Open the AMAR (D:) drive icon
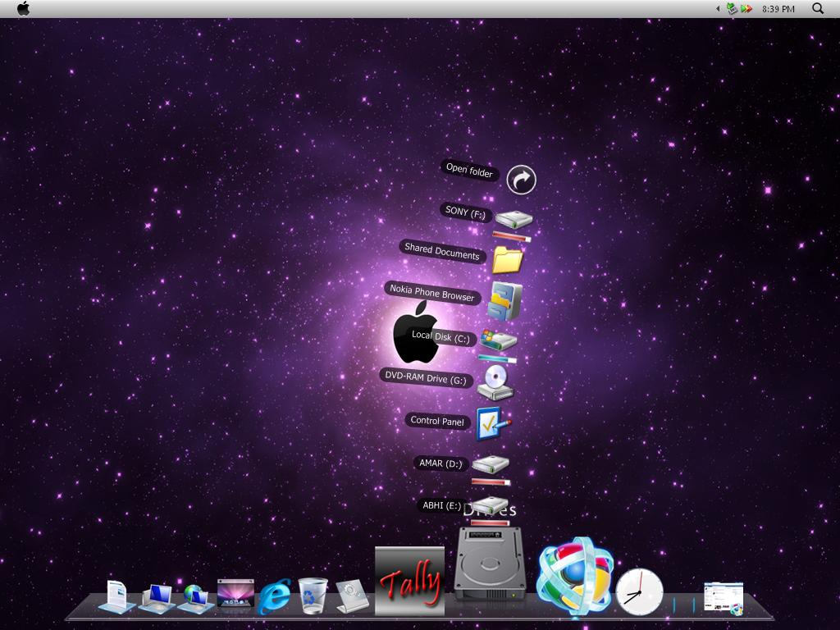Image resolution: width=840 pixels, height=630 pixels. (491, 464)
